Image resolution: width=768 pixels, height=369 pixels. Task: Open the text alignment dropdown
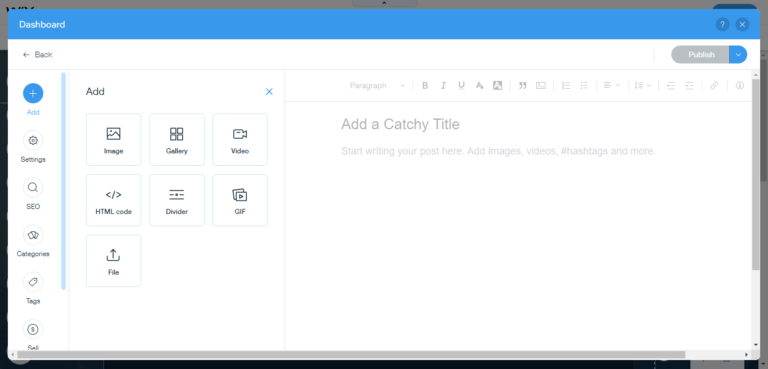pyautogui.click(x=612, y=85)
